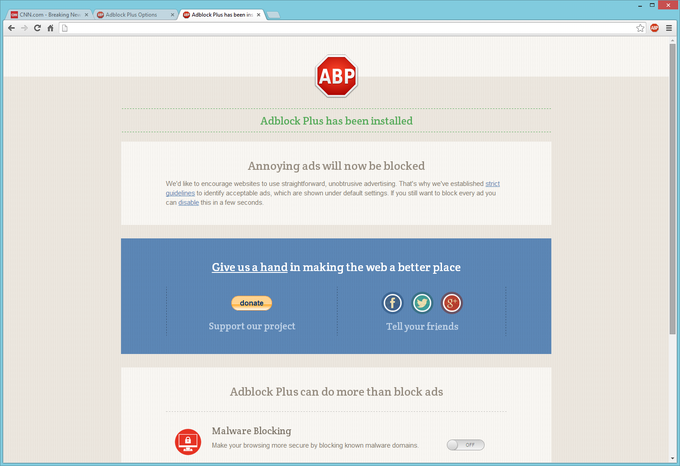Click the scrollbar down arrow
The width and height of the screenshot is (680, 466).
point(673,459)
